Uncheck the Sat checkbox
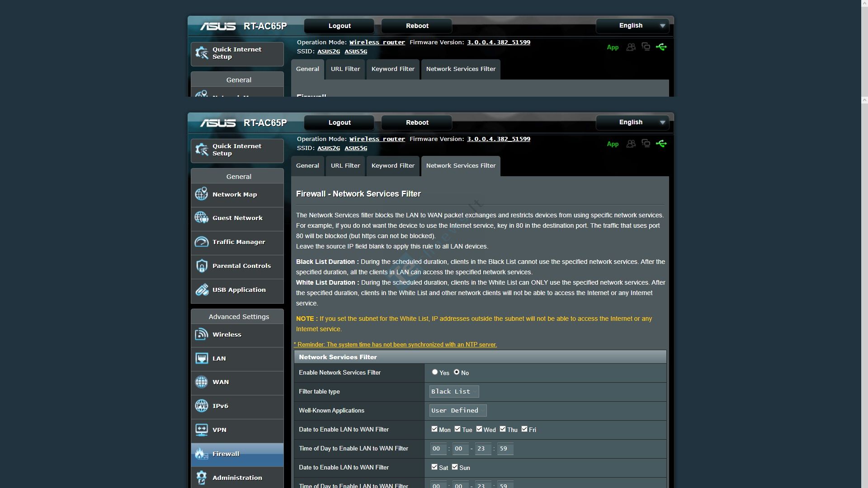868x488 pixels. click(x=434, y=467)
